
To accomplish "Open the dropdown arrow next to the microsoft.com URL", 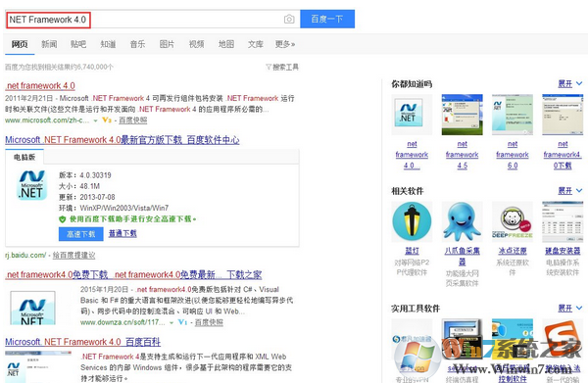I will 96,120.
